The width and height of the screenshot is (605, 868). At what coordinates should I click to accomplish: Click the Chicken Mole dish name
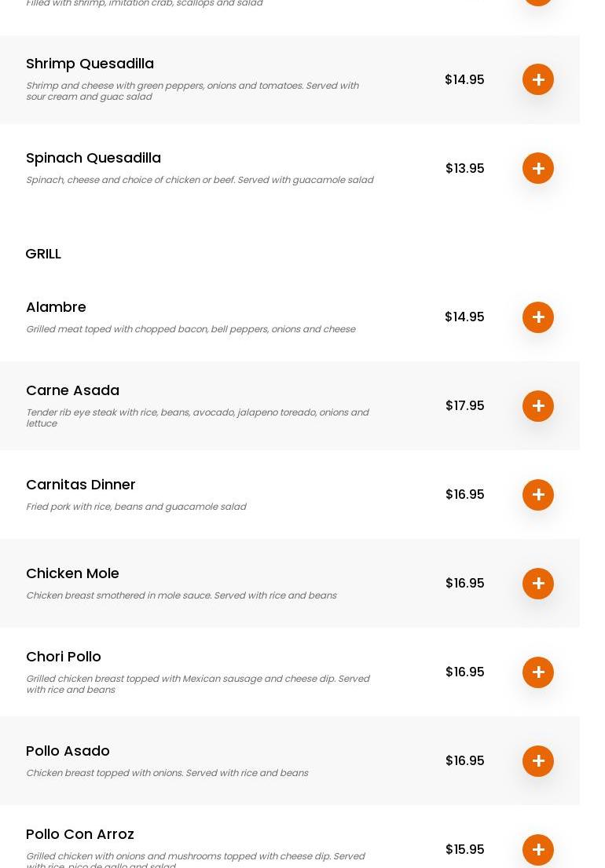72,573
